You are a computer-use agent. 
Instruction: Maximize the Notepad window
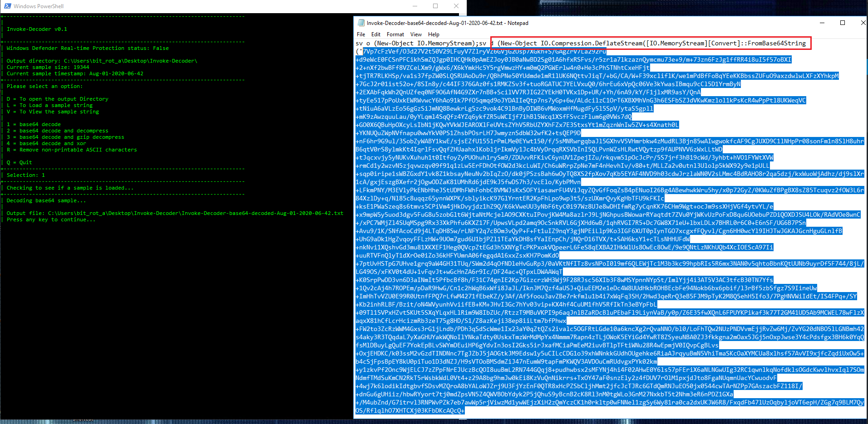tap(843, 23)
